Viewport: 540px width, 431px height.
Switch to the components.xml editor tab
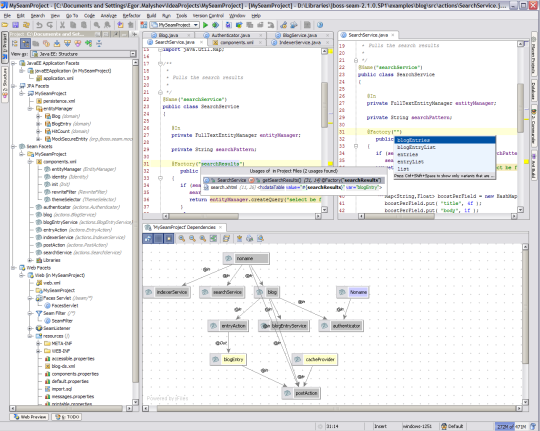pos(237,42)
